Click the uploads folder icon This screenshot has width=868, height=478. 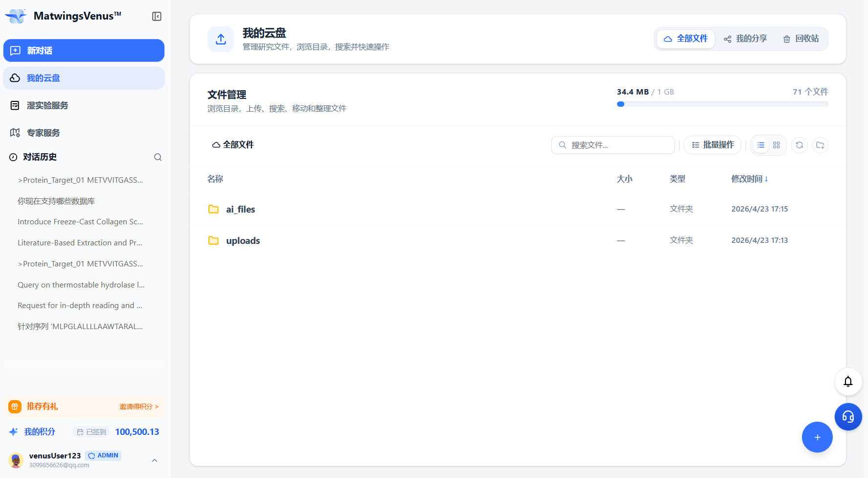tap(213, 240)
